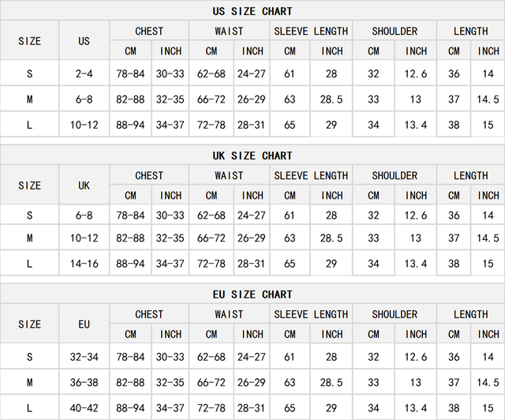505x420 pixels.
Task: Click the SLEEVE LENGTH header in UK chart
Action: [311, 175]
